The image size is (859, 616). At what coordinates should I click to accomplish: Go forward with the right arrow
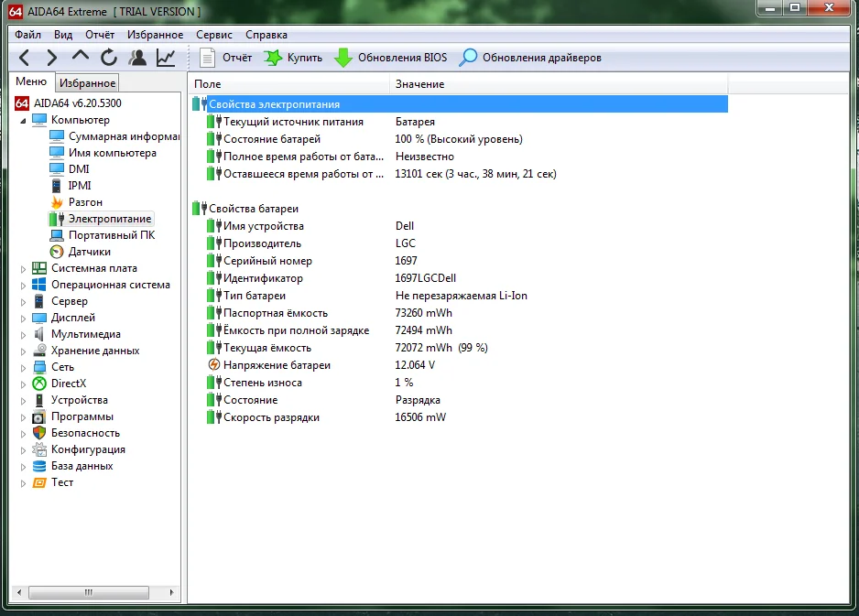[51, 58]
